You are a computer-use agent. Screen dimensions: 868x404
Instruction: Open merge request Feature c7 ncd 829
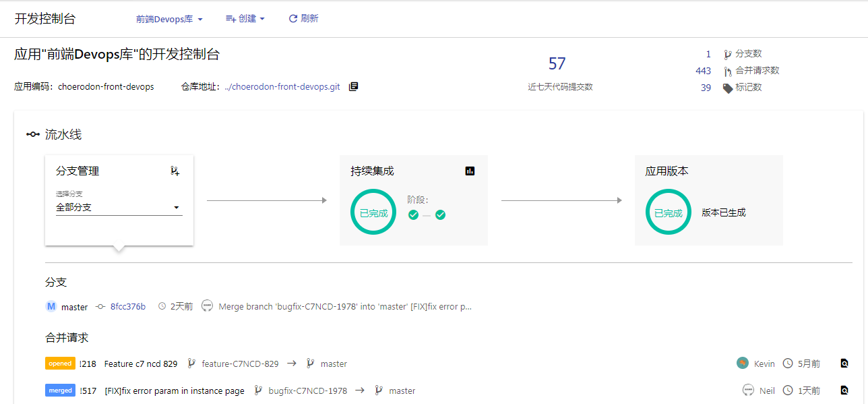point(141,364)
